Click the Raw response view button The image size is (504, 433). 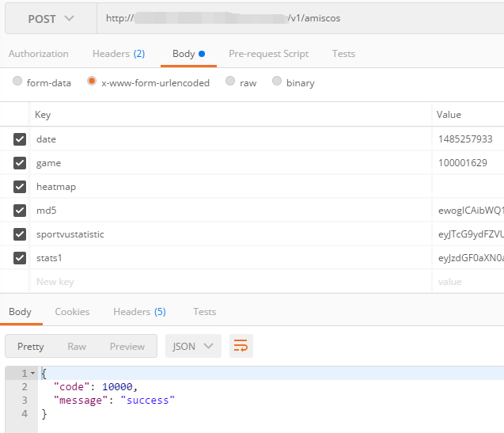[77, 346]
